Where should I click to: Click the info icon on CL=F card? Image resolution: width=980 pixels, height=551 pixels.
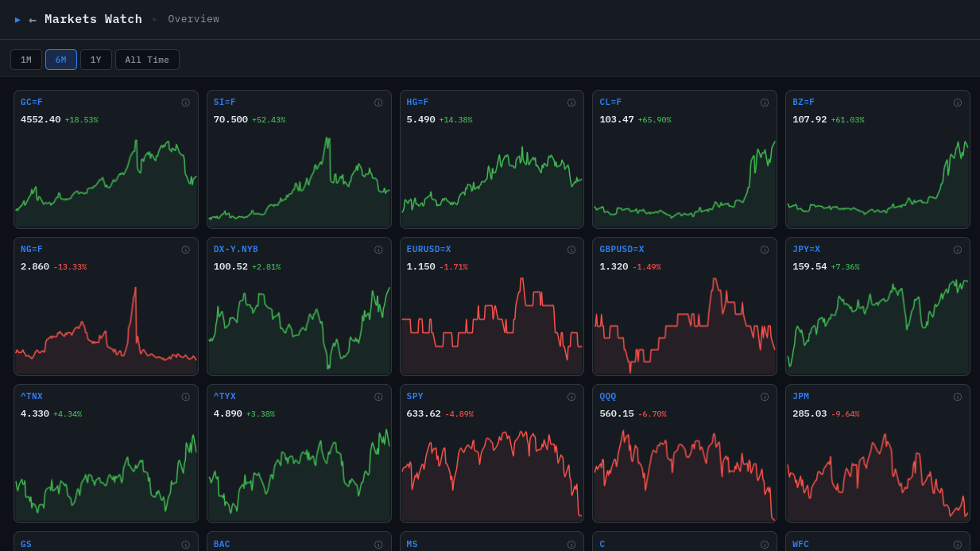pyautogui.click(x=765, y=103)
